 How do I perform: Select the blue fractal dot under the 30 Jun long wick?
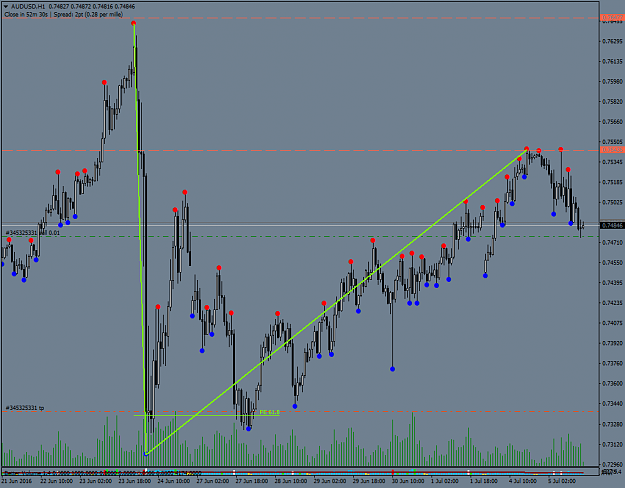click(392, 369)
